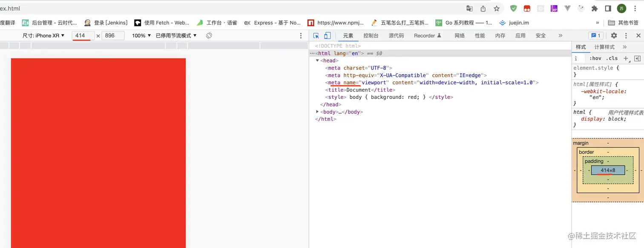Show hidden bookmarks via chevron
Image resolution: width=644 pixels, height=248 pixels.
click(x=598, y=23)
